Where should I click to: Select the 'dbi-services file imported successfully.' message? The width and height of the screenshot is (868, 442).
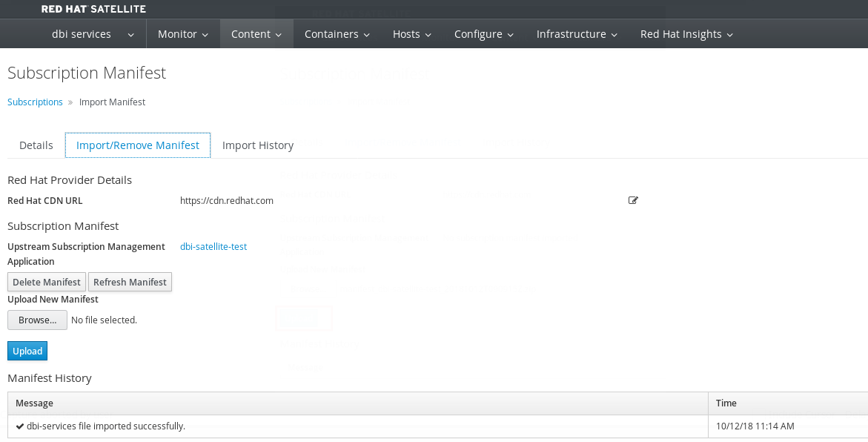[x=106, y=426]
